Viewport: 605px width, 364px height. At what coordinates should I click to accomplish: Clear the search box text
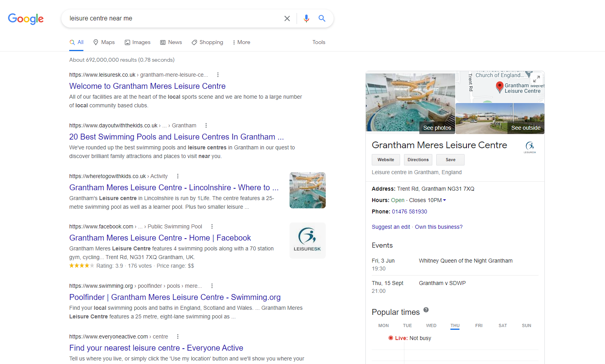pyautogui.click(x=287, y=18)
